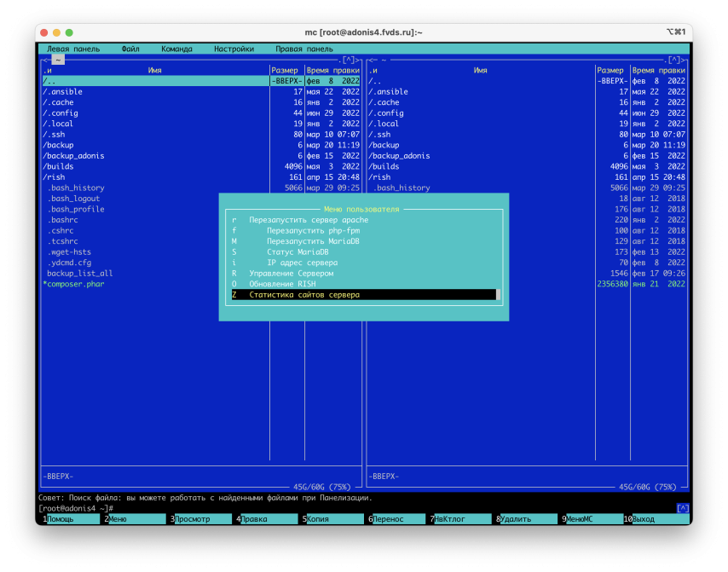Click left panel forward arrow >
Screen dimensions: 728x572
coord(358,60)
